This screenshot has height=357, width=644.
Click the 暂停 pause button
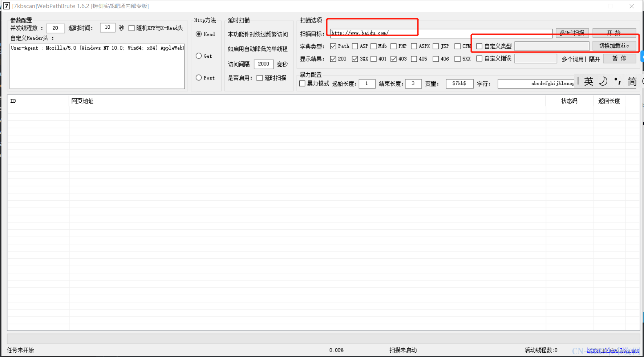619,58
